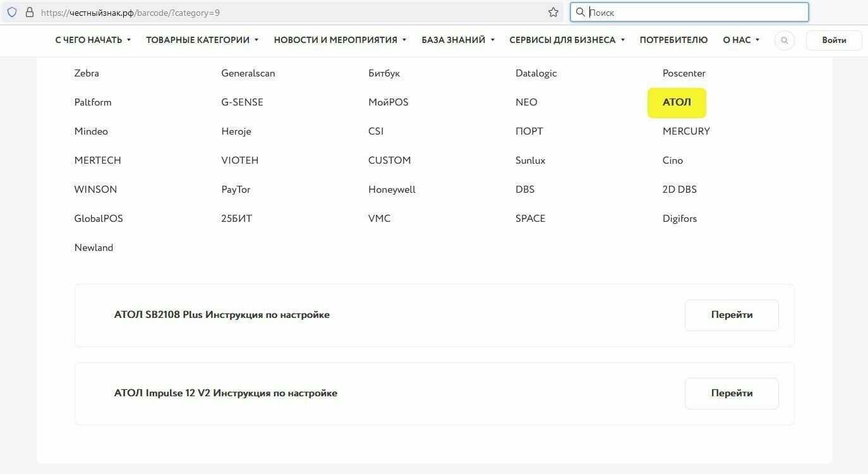Select the MERTECH brand
This screenshot has width=868, height=474.
coord(97,161)
